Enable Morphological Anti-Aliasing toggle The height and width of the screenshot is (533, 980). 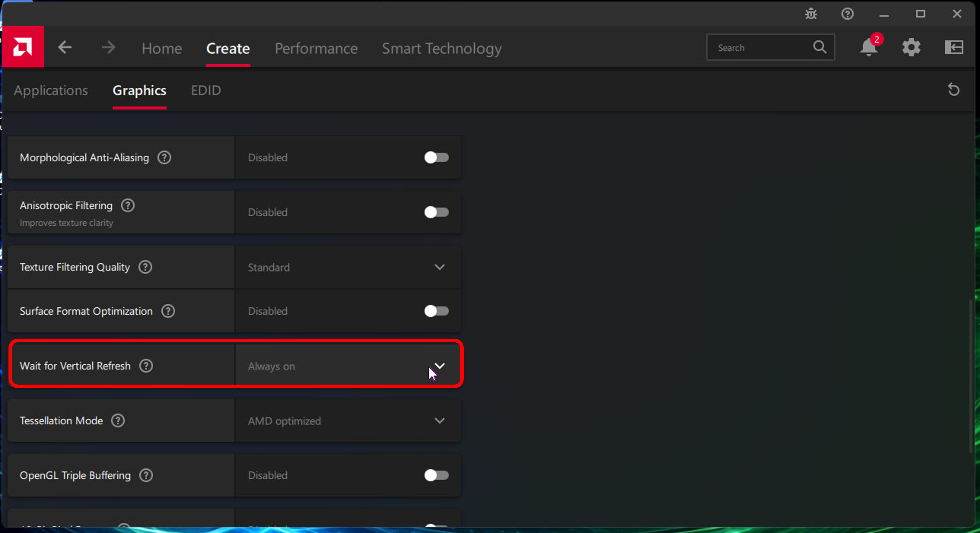point(436,158)
